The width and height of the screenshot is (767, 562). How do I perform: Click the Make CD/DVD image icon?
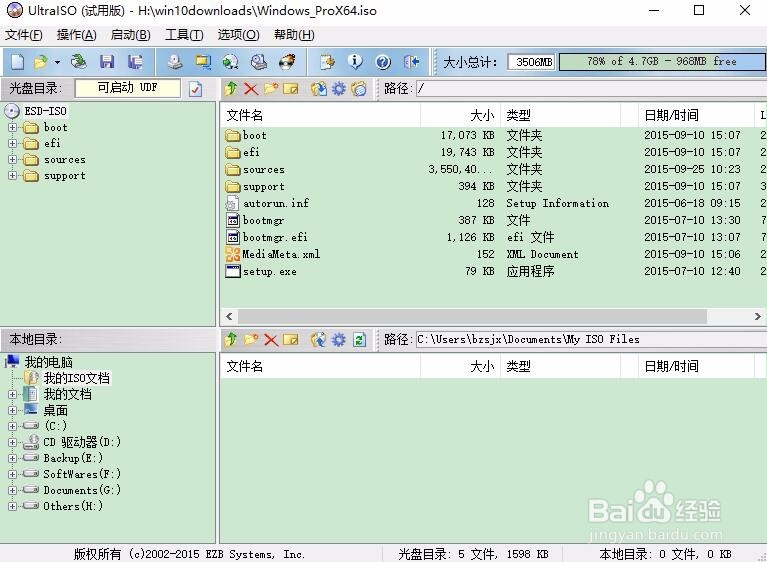(x=175, y=62)
